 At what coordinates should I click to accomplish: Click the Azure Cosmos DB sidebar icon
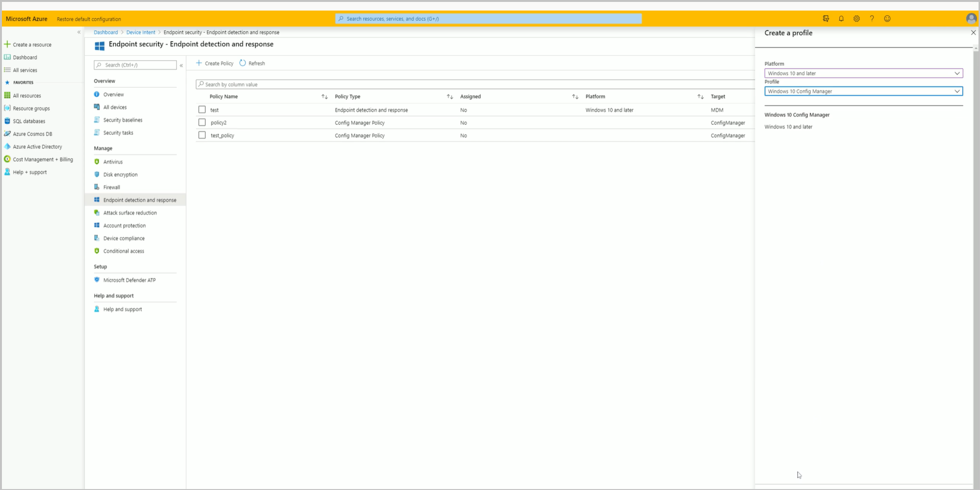(7, 134)
